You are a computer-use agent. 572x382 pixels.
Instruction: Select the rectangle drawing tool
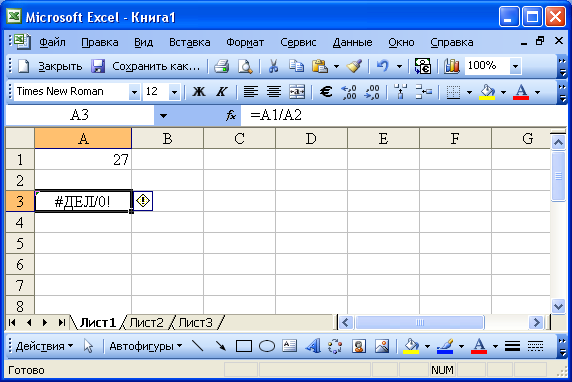[244, 346]
